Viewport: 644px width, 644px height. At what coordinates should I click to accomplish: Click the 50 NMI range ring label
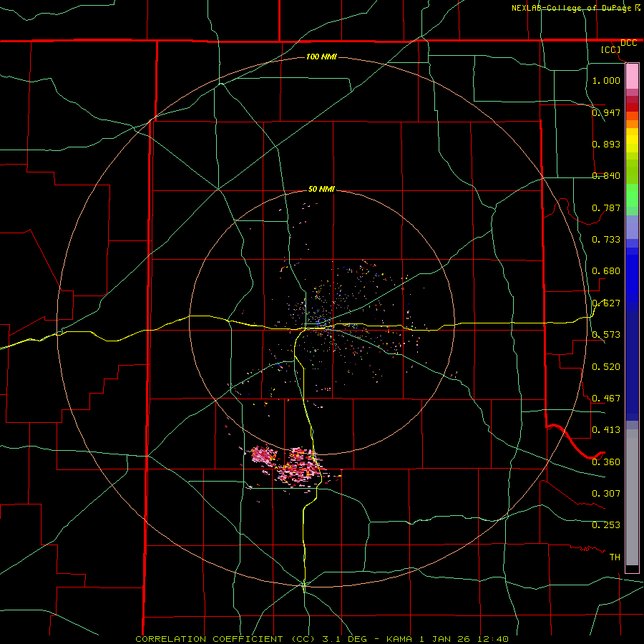click(321, 189)
